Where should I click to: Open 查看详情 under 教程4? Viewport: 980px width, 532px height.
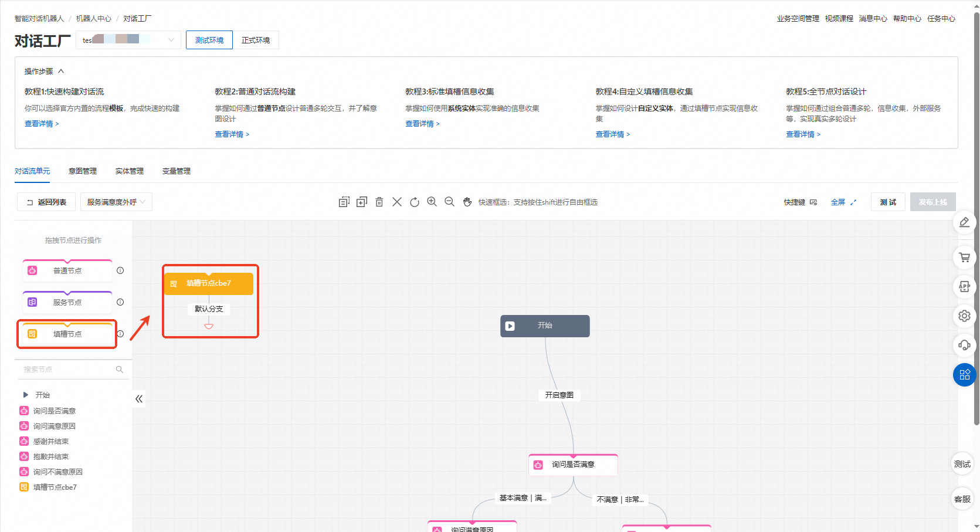coord(613,134)
